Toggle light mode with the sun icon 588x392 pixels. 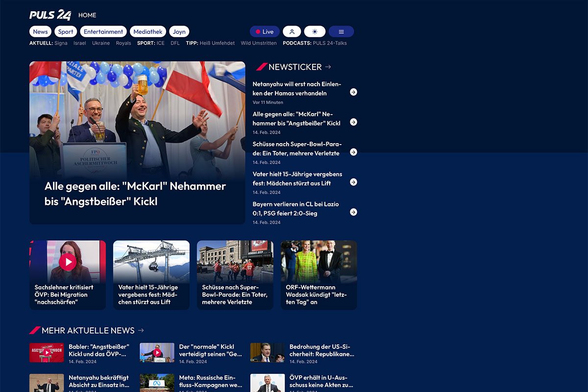(315, 32)
